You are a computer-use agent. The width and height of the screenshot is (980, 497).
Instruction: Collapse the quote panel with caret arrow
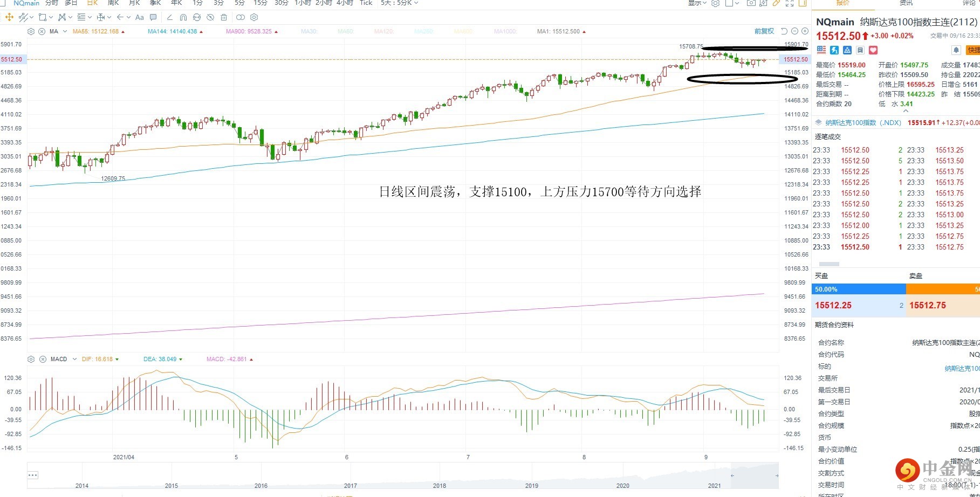pyautogui.click(x=906, y=111)
